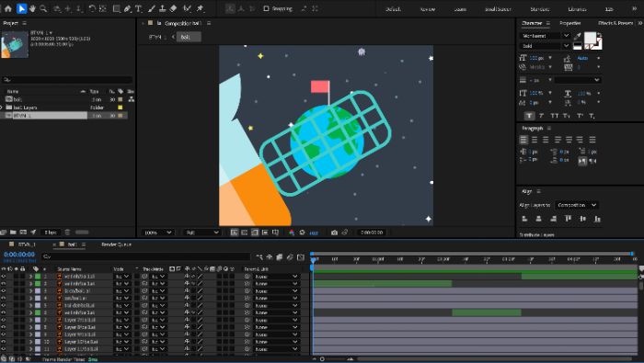Open the font family dropdown
644x363 pixels.
(545, 36)
